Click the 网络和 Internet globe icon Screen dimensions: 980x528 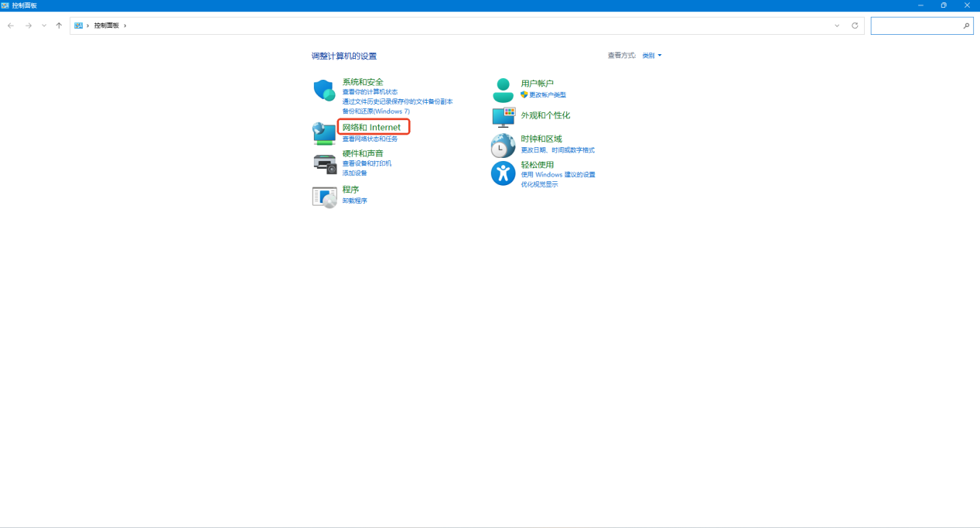324,133
